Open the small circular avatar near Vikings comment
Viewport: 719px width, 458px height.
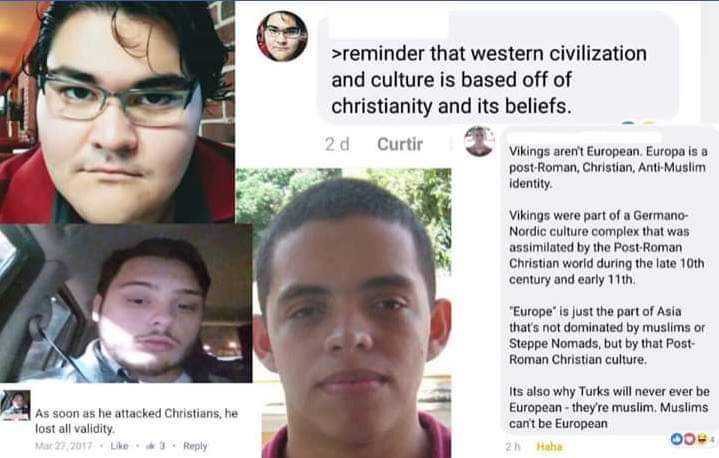click(x=479, y=141)
